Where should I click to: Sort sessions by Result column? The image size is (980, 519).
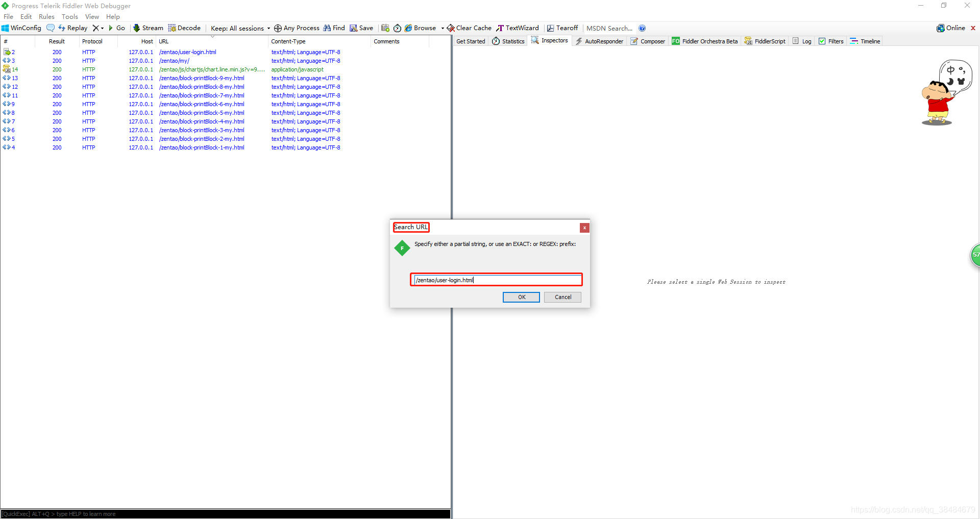coord(57,41)
